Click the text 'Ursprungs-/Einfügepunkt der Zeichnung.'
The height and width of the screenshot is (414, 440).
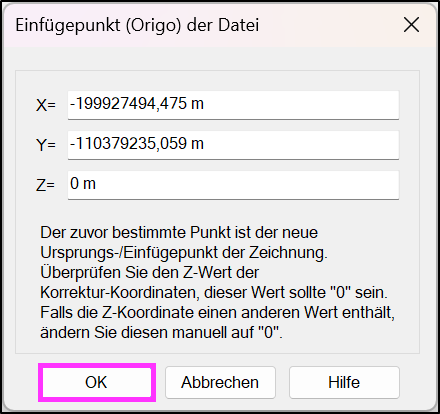pyautogui.click(x=184, y=253)
